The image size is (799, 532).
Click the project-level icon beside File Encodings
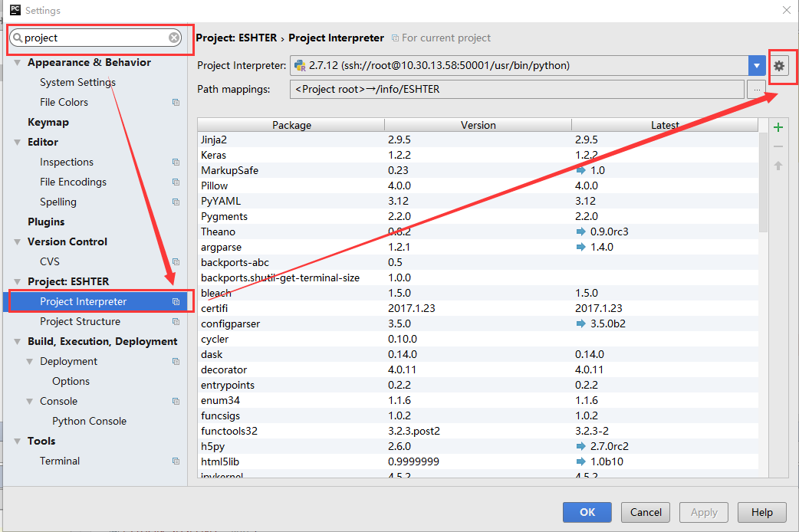[x=176, y=182]
